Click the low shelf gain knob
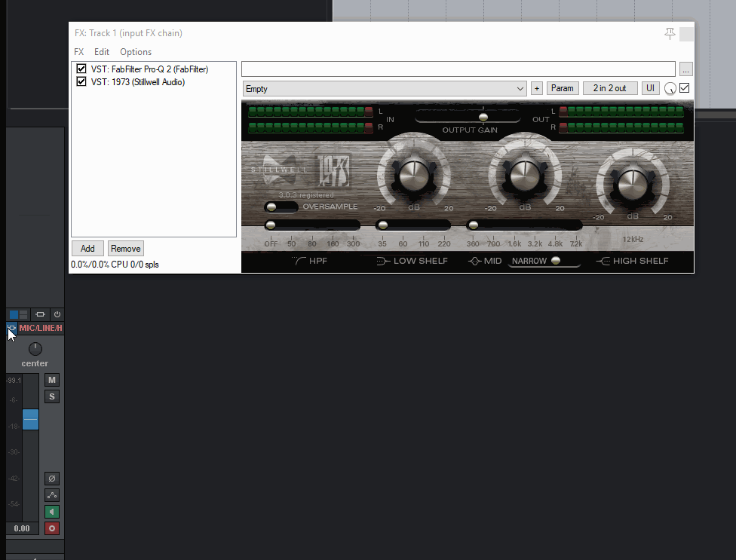736x560 pixels. [414, 176]
